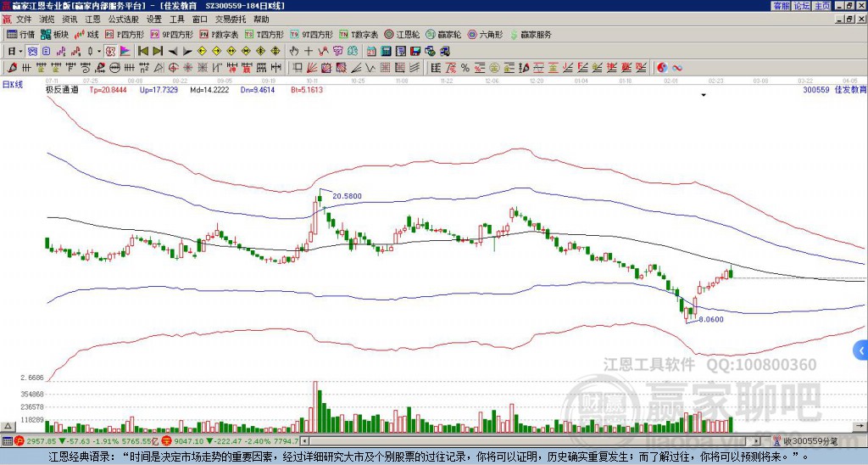
Task: Open the 浏览 menu
Action: point(47,20)
